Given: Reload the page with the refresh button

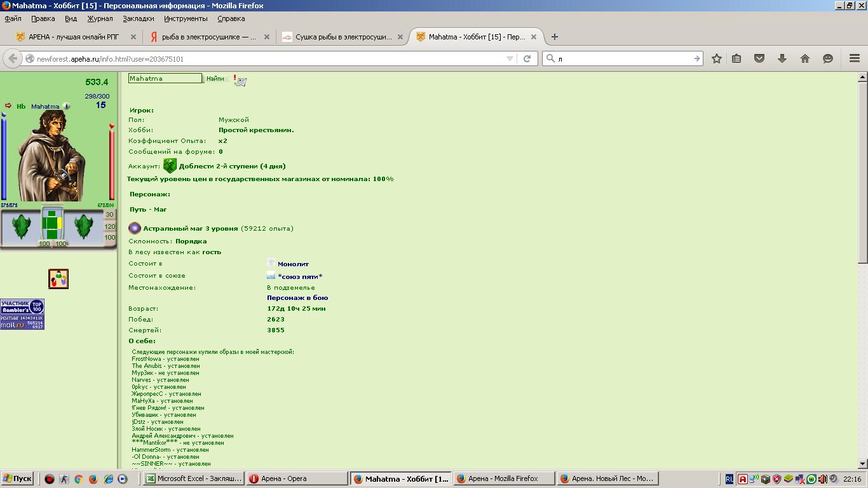Looking at the screenshot, I should (527, 58).
